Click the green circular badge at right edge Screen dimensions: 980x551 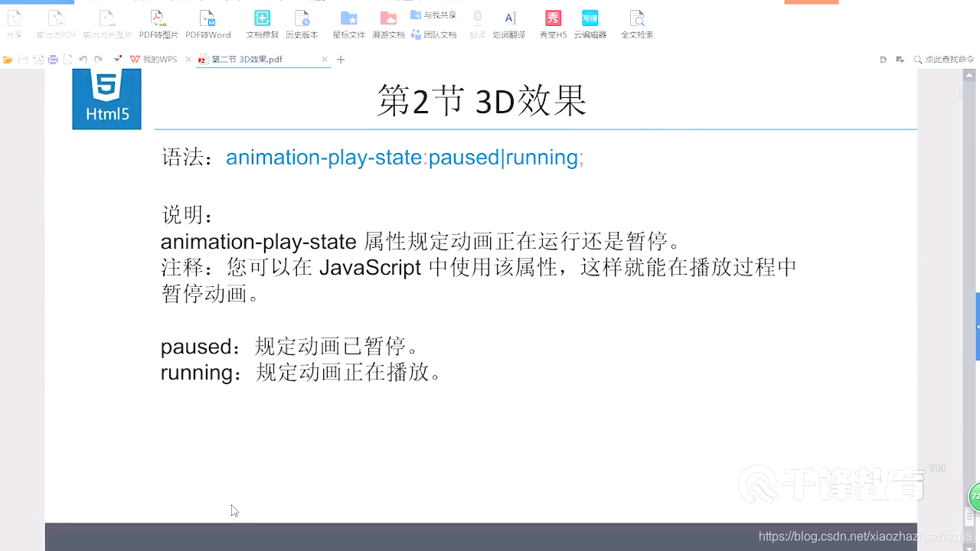coord(975,497)
